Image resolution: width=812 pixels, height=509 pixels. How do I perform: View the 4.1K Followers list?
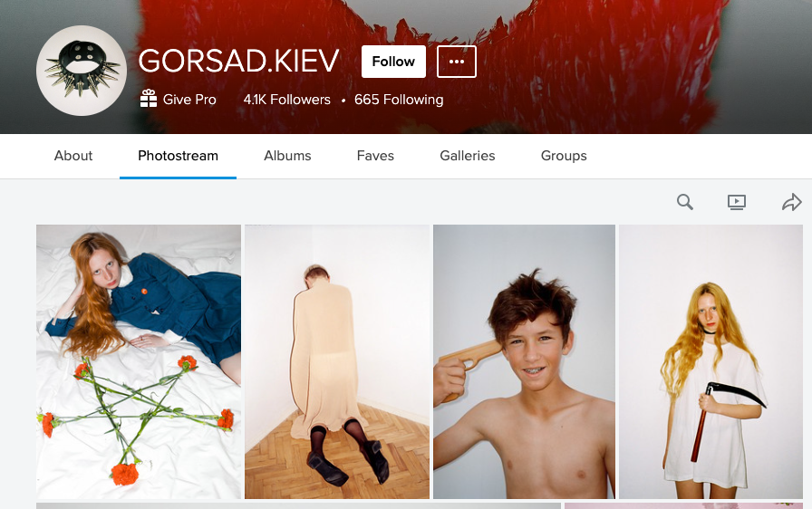(x=287, y=100)
